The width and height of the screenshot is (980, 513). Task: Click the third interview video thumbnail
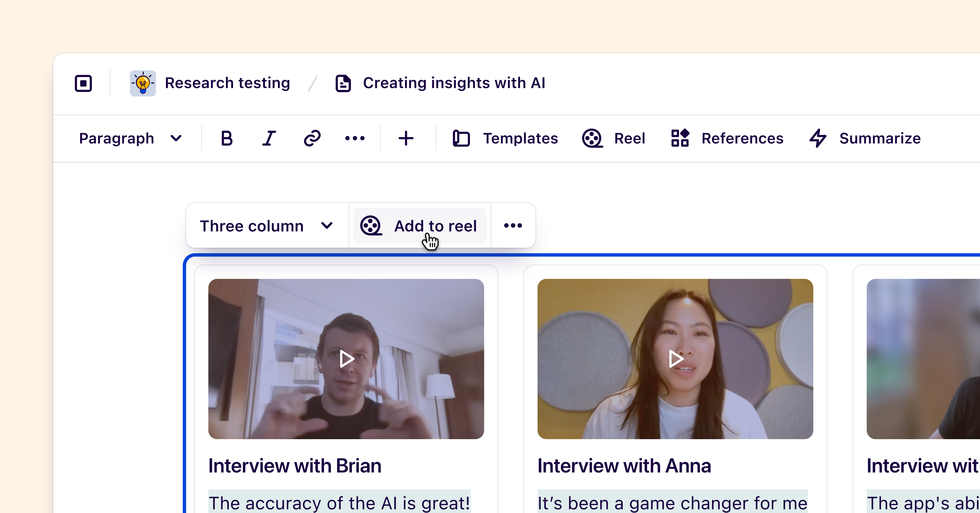(x=923, y=359)
